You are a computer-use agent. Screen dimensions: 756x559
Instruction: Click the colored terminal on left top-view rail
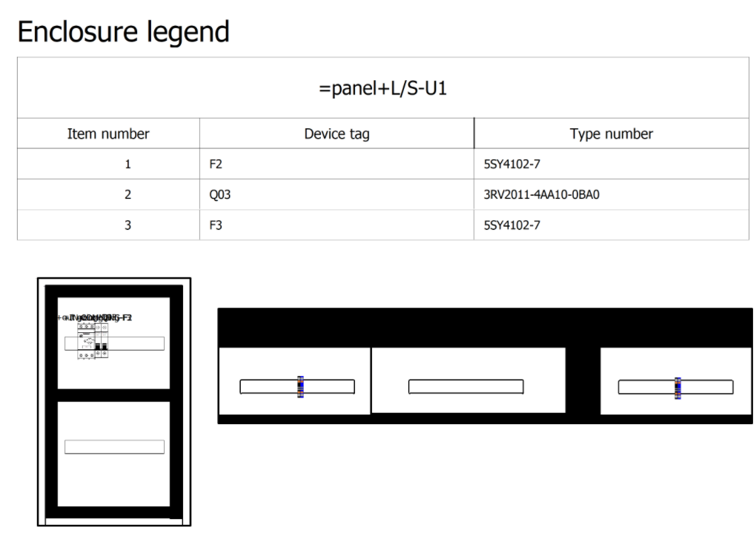point(300,387)
